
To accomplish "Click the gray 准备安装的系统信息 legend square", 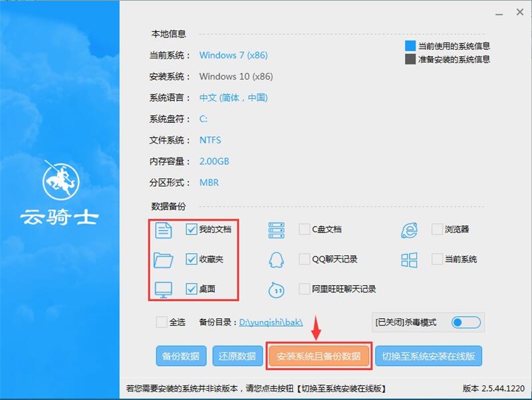I will pyautogui.click(x=410, y=59).
